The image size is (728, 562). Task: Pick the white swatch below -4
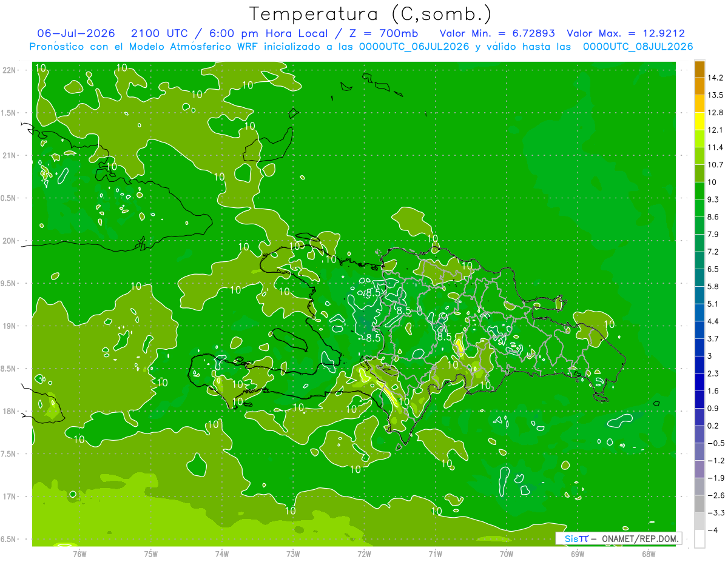tap(699, 539)
